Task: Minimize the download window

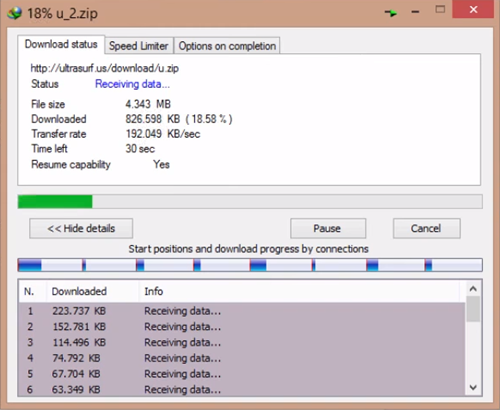Action: 415,12
